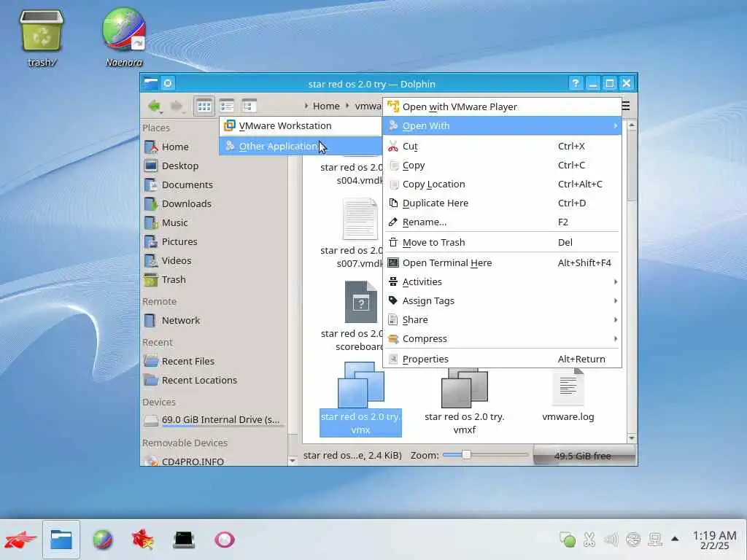
Task: Switch to compact view mode
Action: click(227, 106)
